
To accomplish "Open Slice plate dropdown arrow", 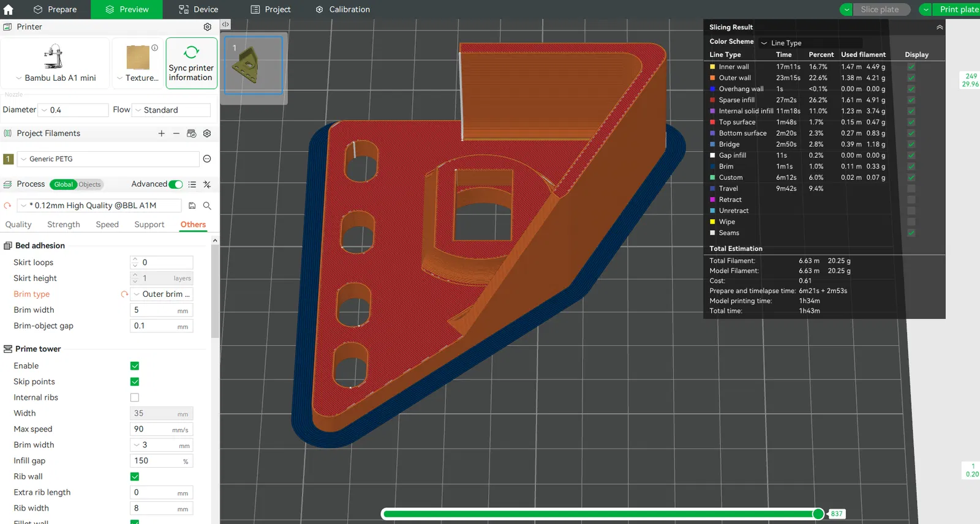I will tap(846, 9).
